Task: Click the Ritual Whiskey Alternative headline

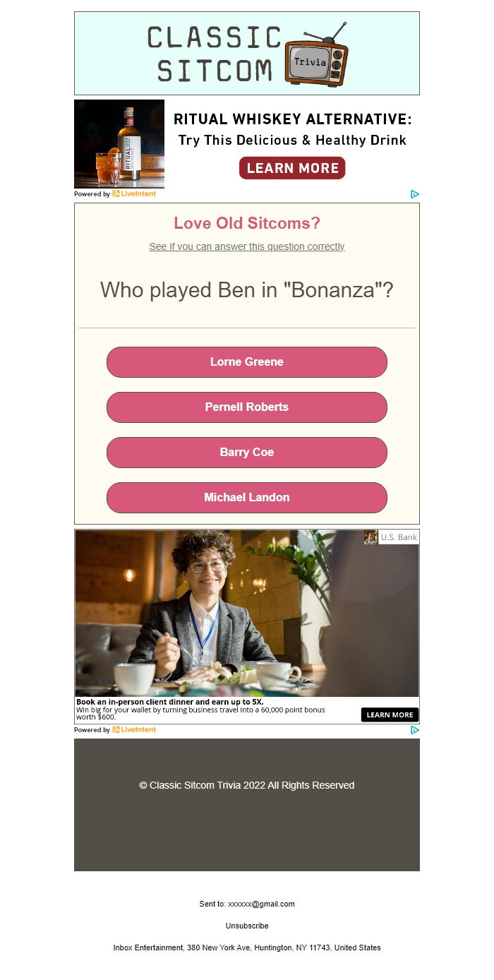Action: coord(292,119)
